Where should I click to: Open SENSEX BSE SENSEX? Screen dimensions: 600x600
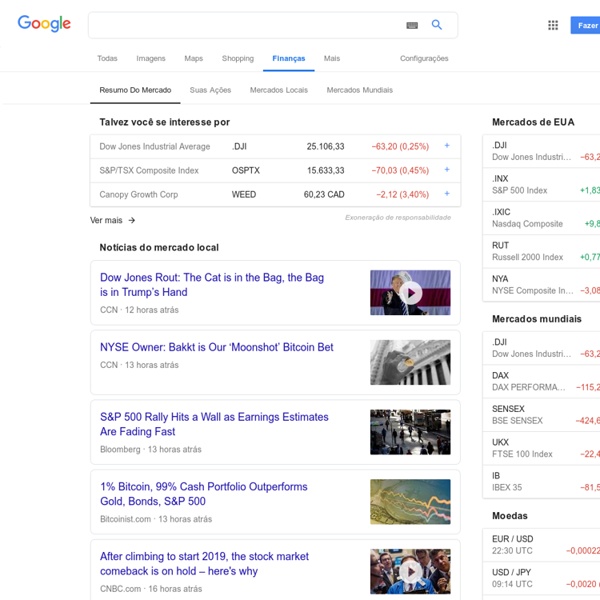tap(541, 414)
